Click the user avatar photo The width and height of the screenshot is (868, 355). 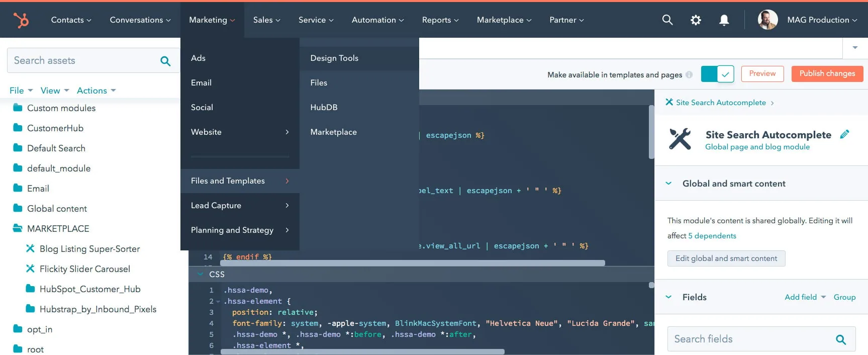(x=767, y=20)
